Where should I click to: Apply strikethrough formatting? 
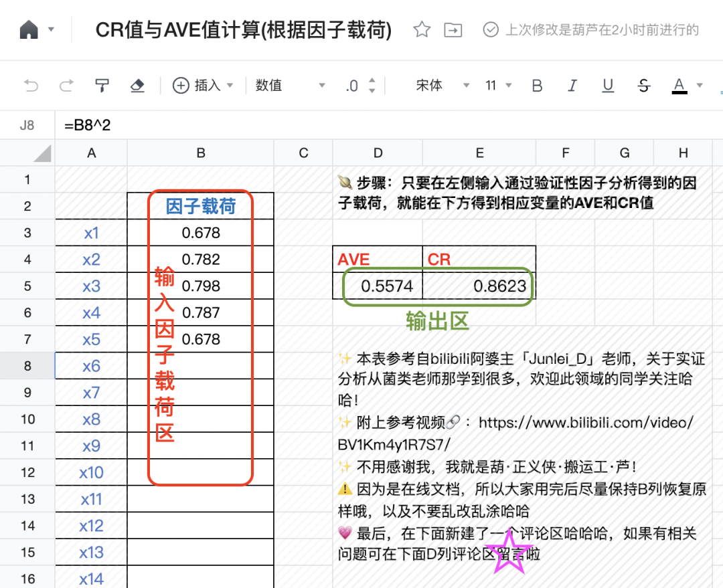tap(643, 86)
